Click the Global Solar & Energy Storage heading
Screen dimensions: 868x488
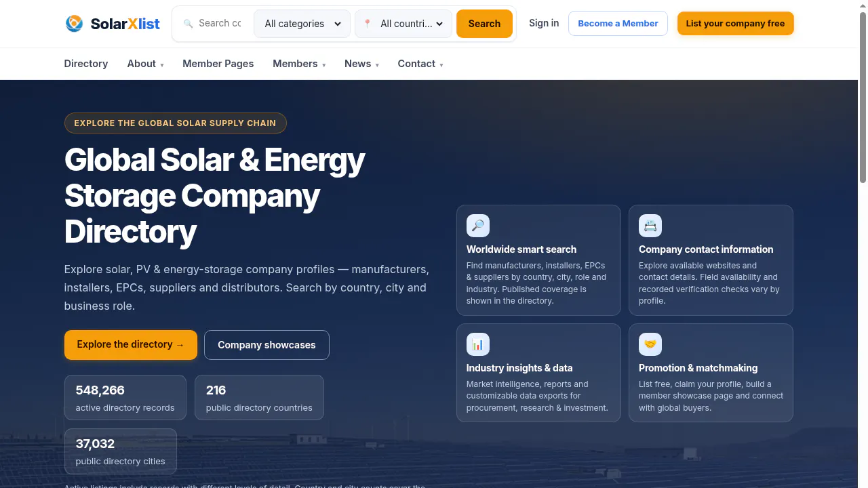pos(215,196)
